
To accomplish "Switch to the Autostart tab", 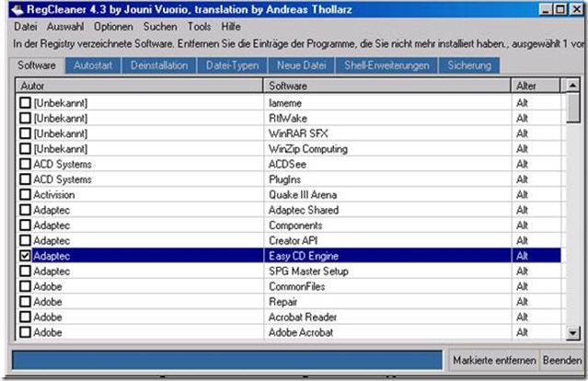I will (93, 65).
